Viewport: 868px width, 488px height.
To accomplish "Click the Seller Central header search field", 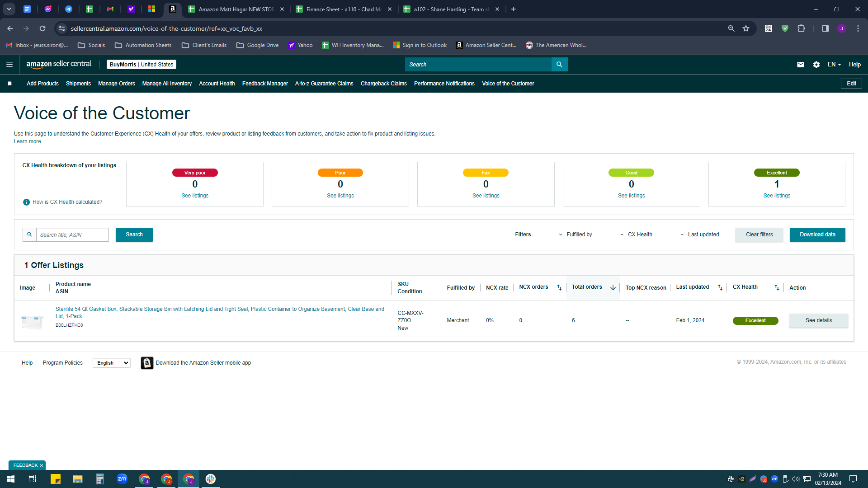I will click(x=478, y=65).
